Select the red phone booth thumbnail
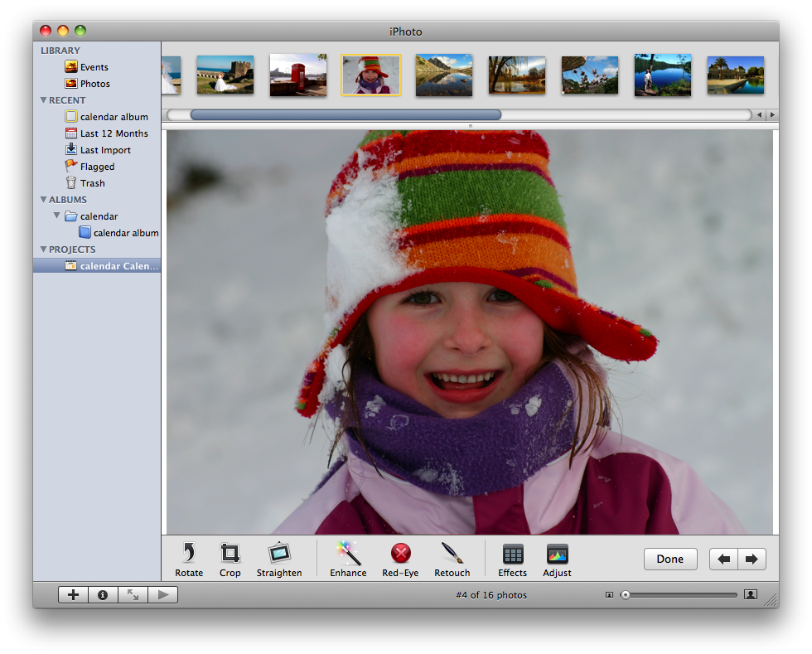This screenshot has width=812, height=654. (298, 75)
